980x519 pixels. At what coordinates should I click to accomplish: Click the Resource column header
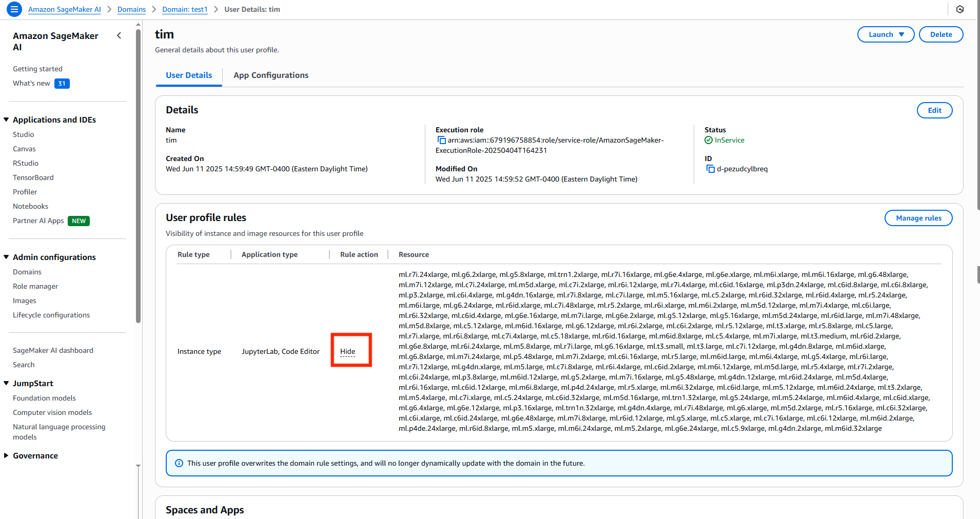[x=414, y=254]
